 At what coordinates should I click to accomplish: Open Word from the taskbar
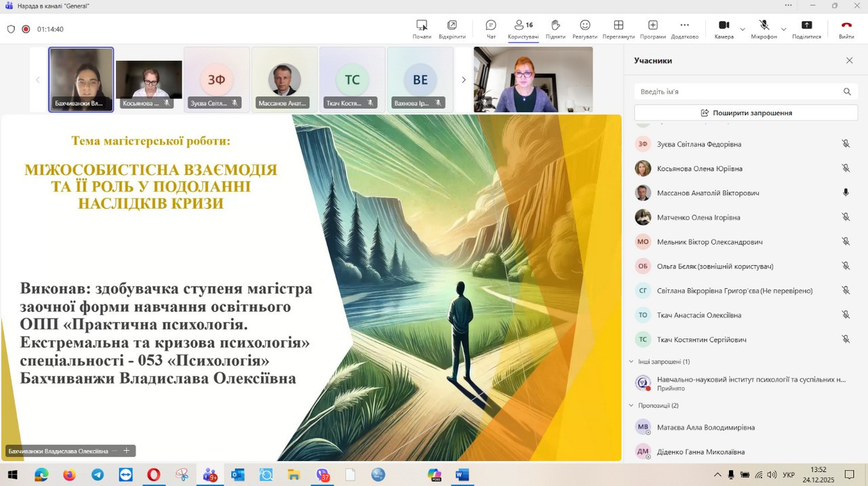coord(462,474)
